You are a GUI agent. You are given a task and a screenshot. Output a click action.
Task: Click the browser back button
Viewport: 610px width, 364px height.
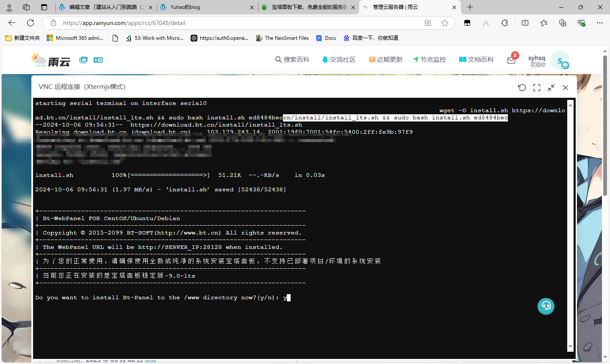[12, 23]
